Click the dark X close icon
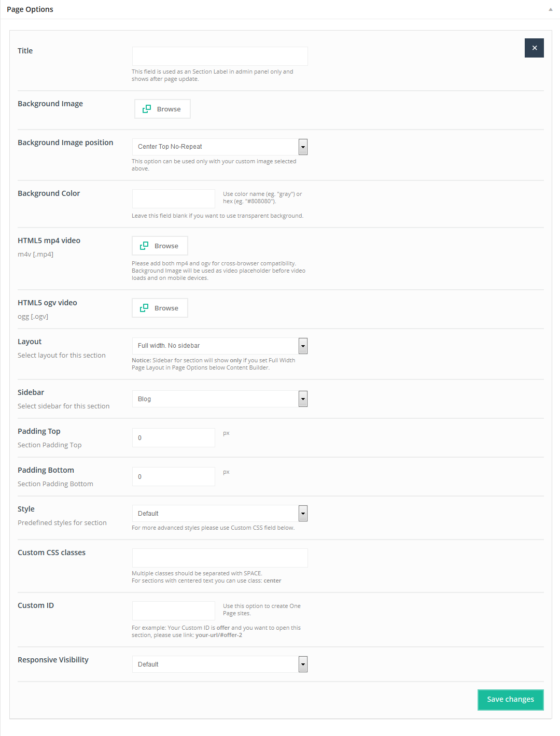This screenshot has width=560, height=736. [534, 48]
